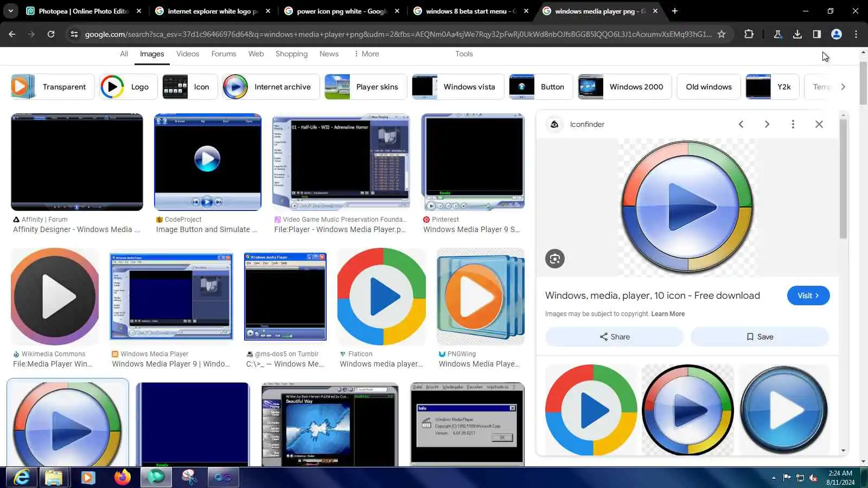Open the Chrome profile avatar
The height and width of the screenshot is (488, 868).
tap(836, 34)
